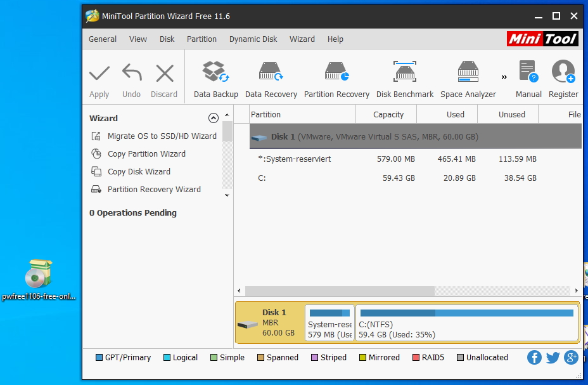Click the Mirrored legend swatch
Screen dimensions: 588x385
[362, 358]
